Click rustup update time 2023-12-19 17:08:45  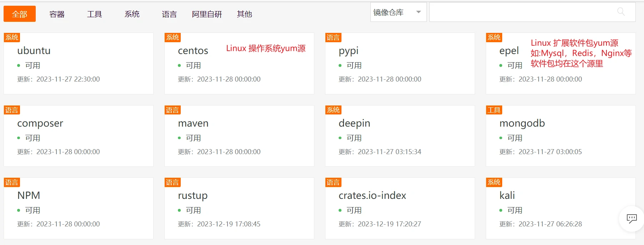[x=229, y=224]
